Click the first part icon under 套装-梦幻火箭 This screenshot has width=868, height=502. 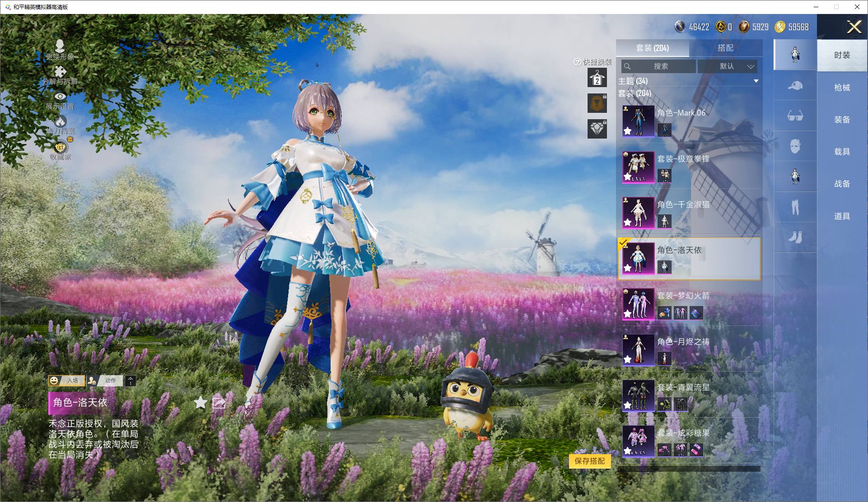pos(664,313)
